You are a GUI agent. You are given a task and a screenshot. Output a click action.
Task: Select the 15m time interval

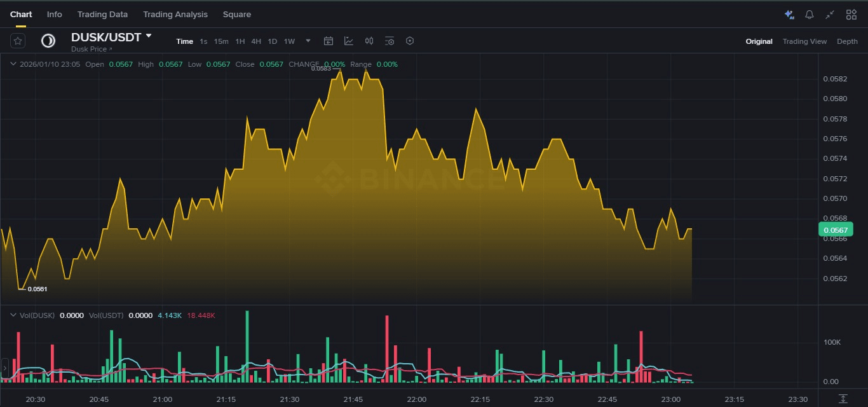pos(220,41)
